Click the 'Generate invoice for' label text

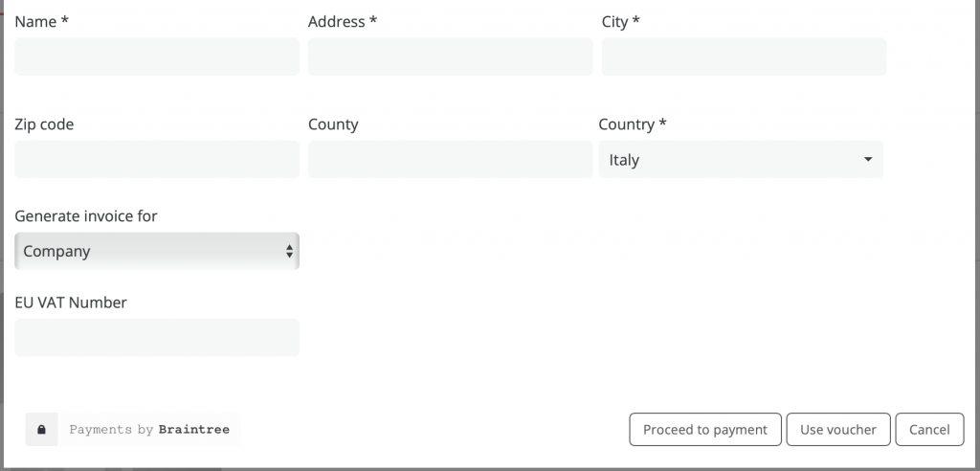click(x=86, y=216)
